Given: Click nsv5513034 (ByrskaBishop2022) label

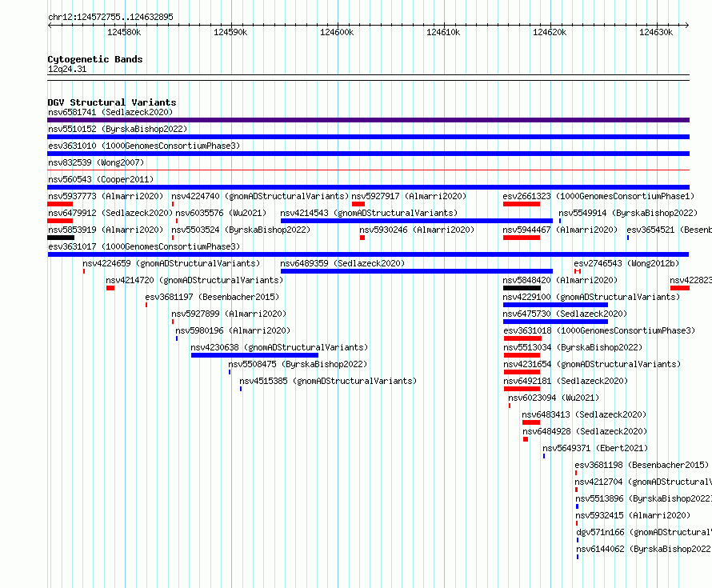Looking at the screenshot, I should pos(573,347).
